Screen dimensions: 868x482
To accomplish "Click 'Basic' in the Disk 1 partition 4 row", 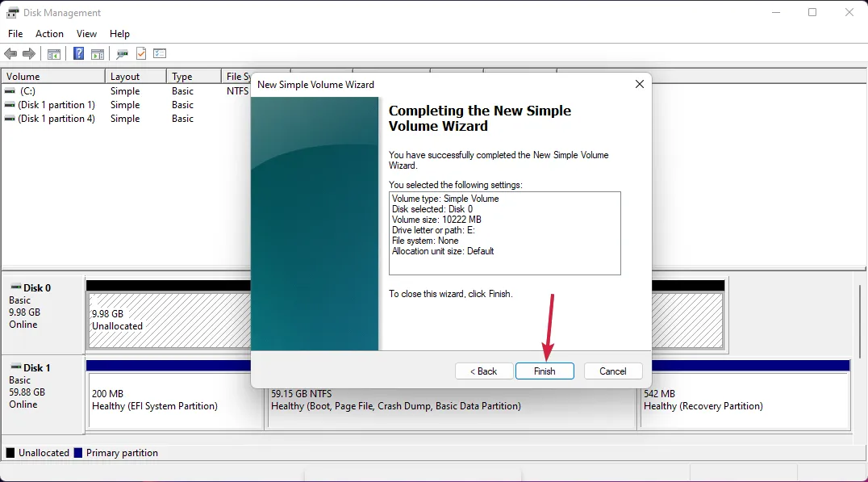I will 182,119.
